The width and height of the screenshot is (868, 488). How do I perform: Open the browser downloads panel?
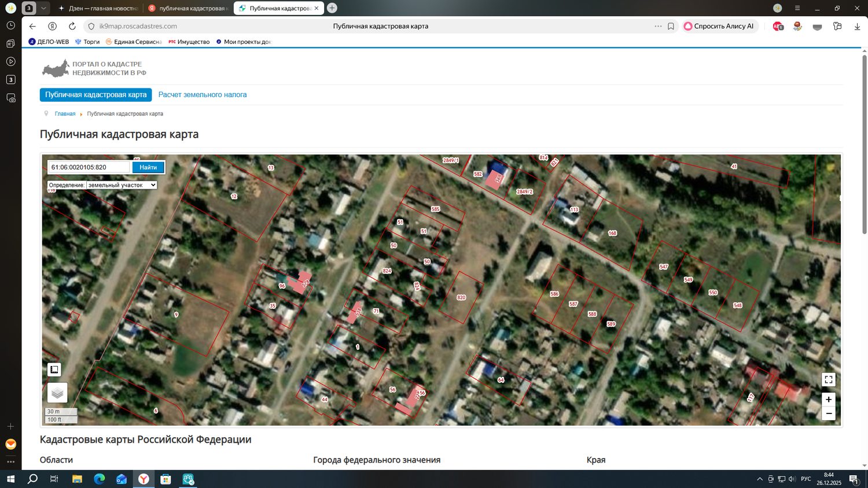[x=857, y=26]
